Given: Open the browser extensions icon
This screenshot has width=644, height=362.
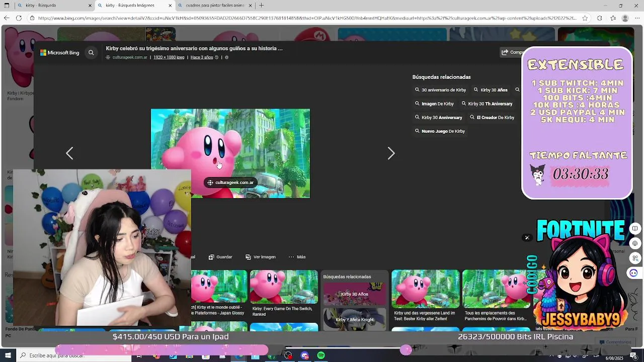Looking at the screenshot, I should pos(599,18).
